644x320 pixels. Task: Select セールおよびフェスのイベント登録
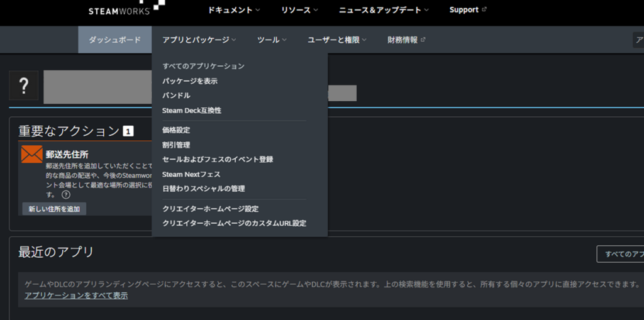(218, 160)
